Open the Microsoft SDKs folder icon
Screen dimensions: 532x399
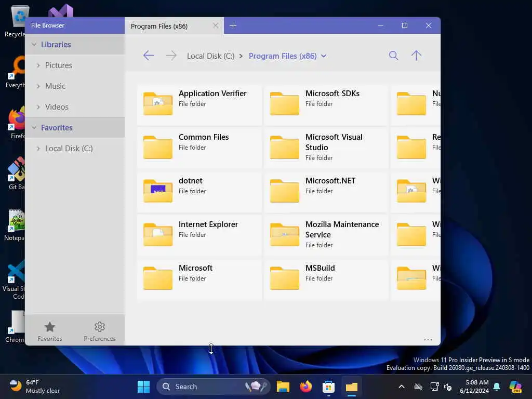[x=284, y=103]
